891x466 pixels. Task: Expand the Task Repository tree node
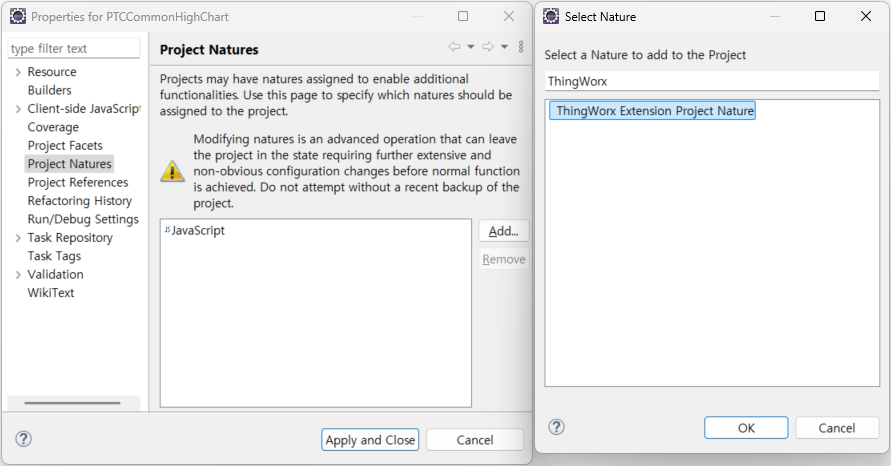pos(18,238)
